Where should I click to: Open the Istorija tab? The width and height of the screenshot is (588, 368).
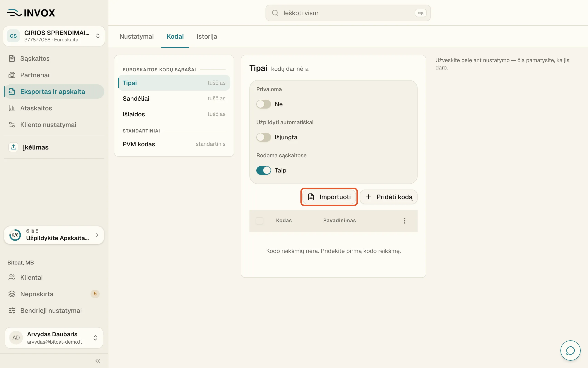[207, 37]
